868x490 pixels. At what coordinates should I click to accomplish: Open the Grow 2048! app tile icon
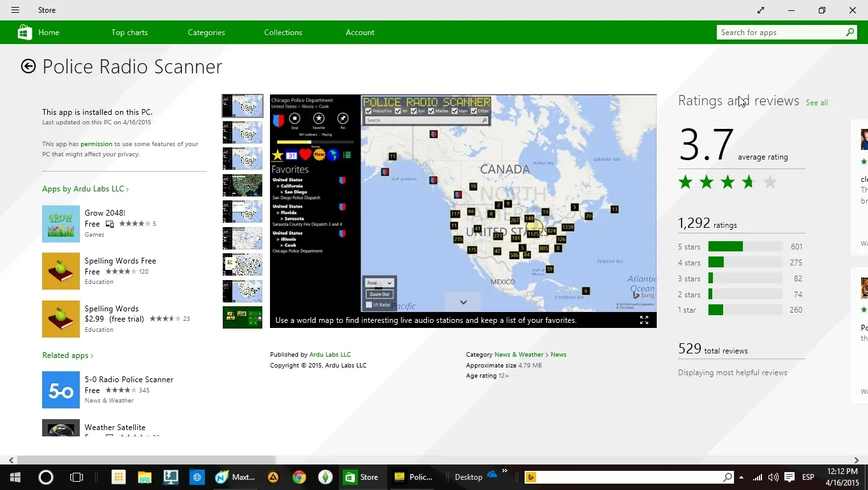point(61,224)
